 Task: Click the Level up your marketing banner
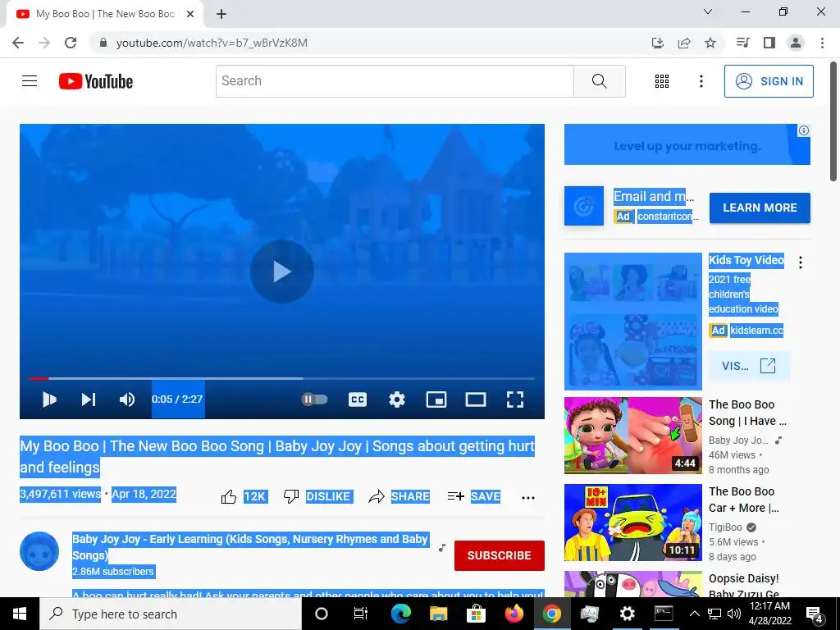pos(687,144)
